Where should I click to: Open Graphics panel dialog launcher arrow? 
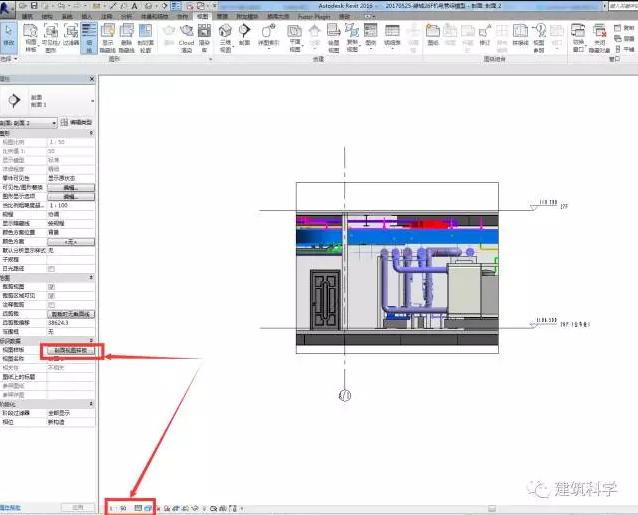click(x=210, y=59)
